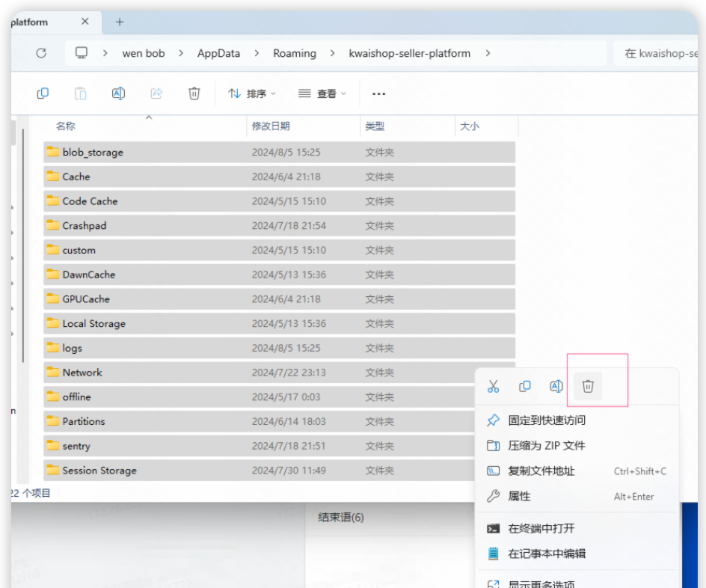Open the new tab plus button
The width and height of the screenshot is (706, 588).
point(120,22)
